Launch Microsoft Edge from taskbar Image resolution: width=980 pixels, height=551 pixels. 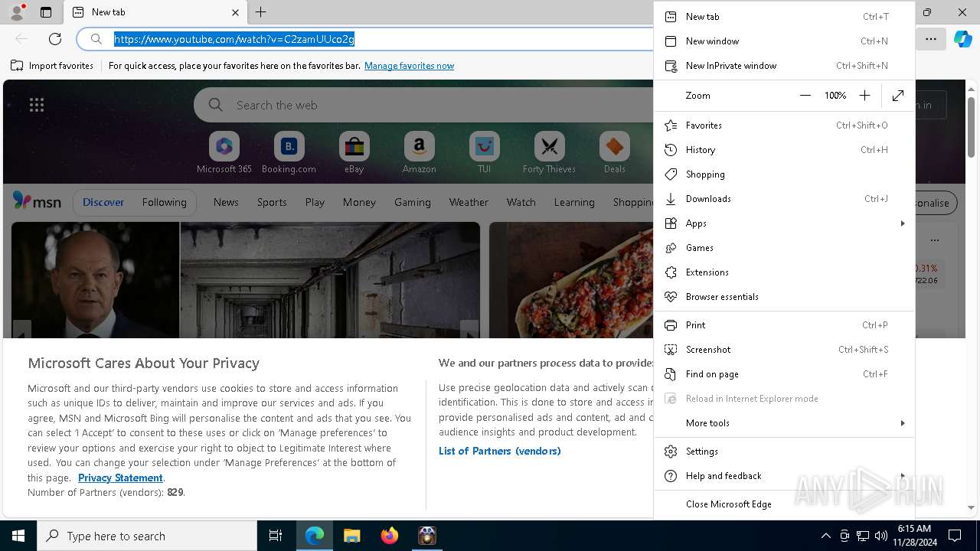tap(315, 536)
